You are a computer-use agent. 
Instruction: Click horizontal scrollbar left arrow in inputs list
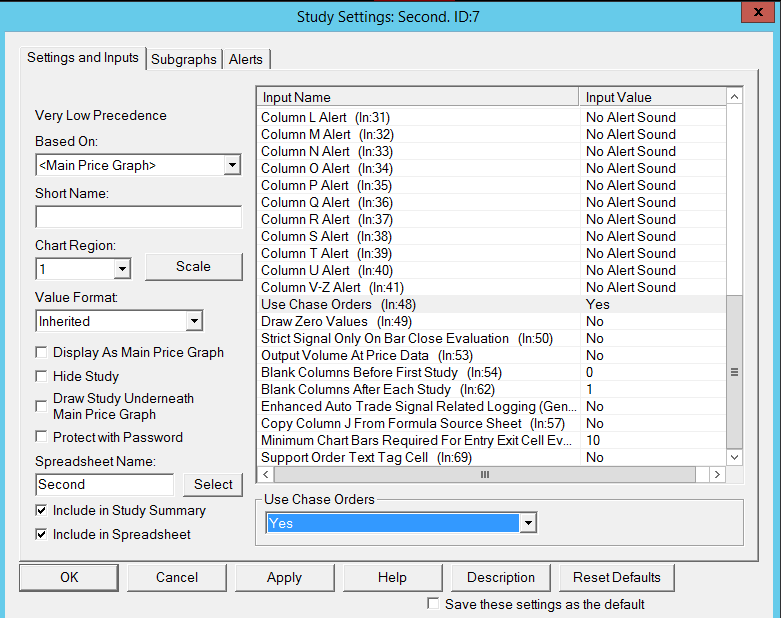tap(265, 474)
